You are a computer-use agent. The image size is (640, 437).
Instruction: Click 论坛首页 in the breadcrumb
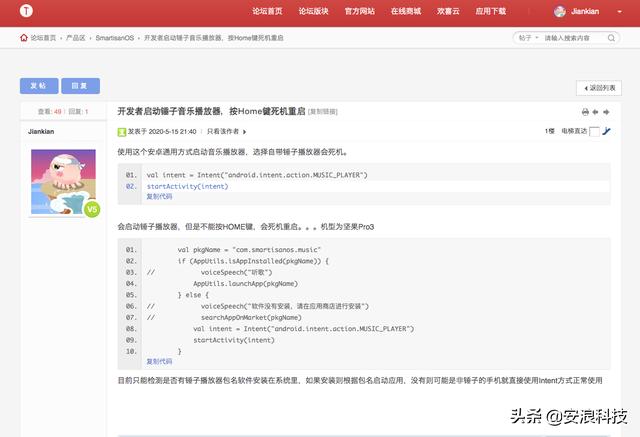coord(43,38)
